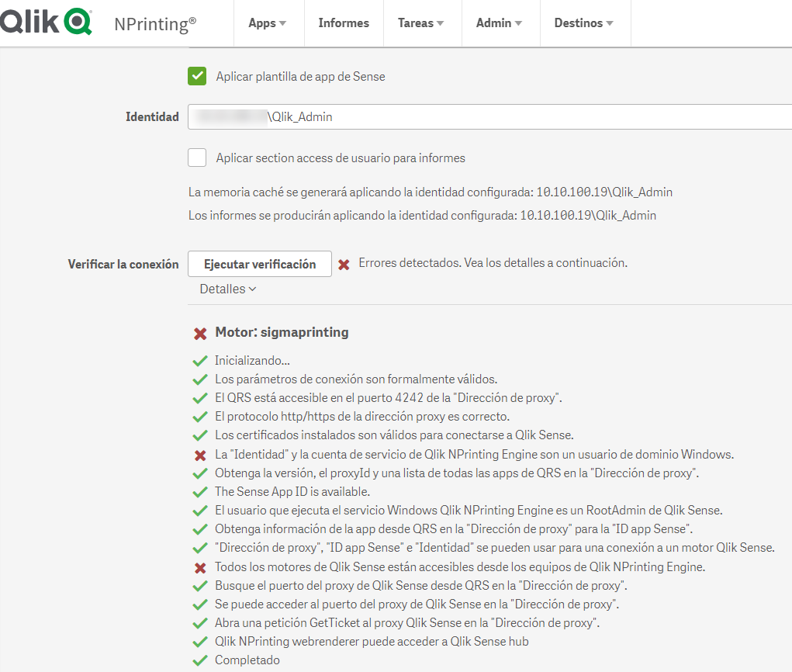The height and width of the screenshot is (672, 792).
Task: Click 'La memoria caché se generará' line
Action: pos(431,192)
